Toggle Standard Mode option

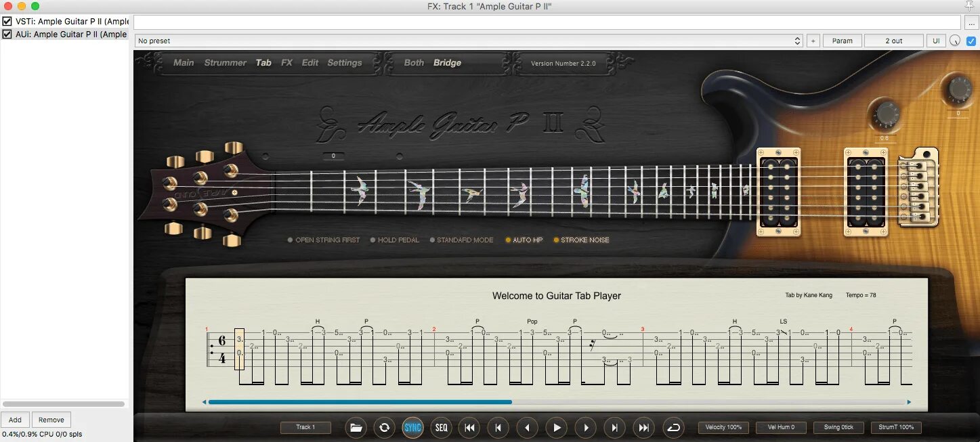pos(461,240)
